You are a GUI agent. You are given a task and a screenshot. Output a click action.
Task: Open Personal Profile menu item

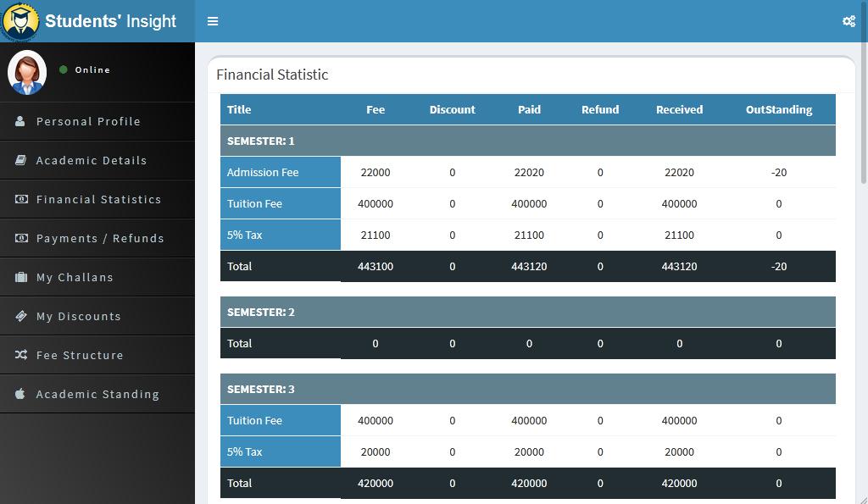tap(97, 121)
